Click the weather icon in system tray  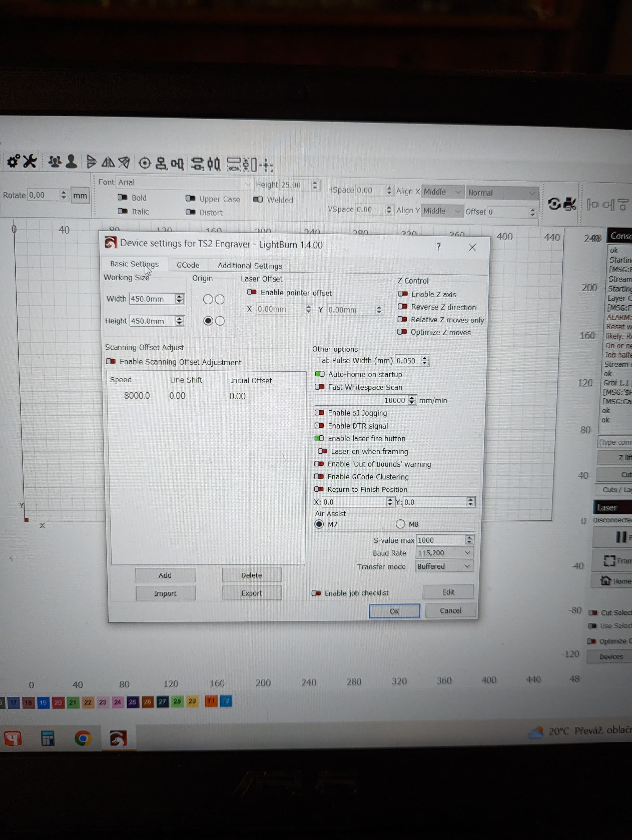pyautogui.click(x=536, y=733)
